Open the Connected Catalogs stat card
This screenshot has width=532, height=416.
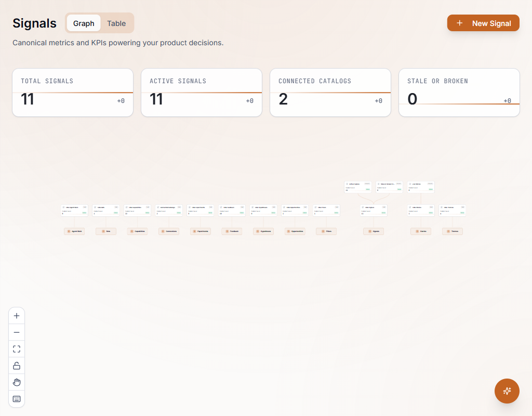pos(330,93)
